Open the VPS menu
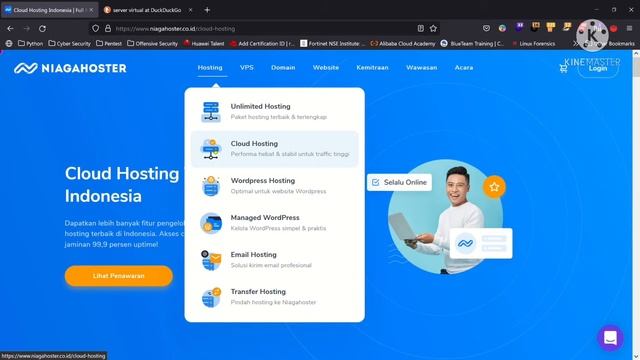Viewport: 640px width, 360px height. click(x=247, y=68)
